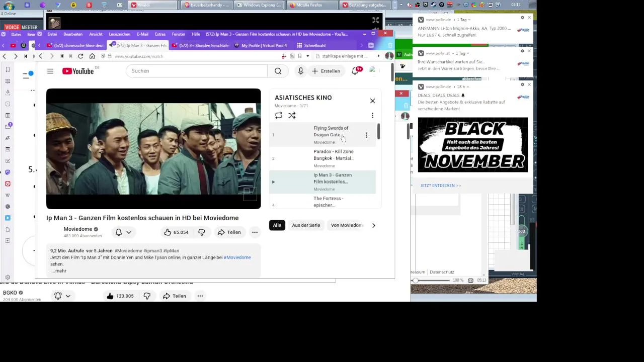Screen dimensions: 644x362
Task: Click the YouTube search magnifier button
Action: coord(278,71)
